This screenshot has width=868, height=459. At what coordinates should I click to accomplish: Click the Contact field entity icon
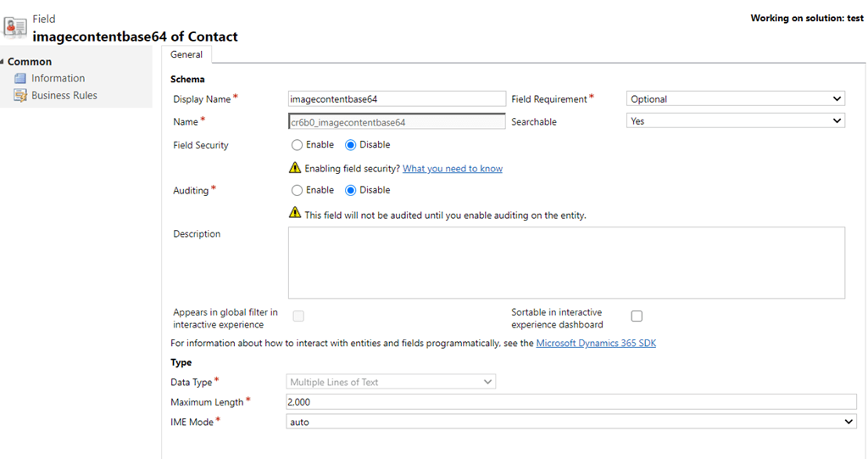pyautogui.click(x=15, y=27)
